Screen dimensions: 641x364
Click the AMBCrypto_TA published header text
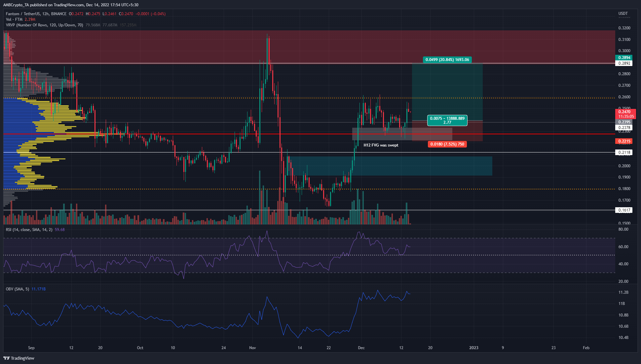coord(71,5)
